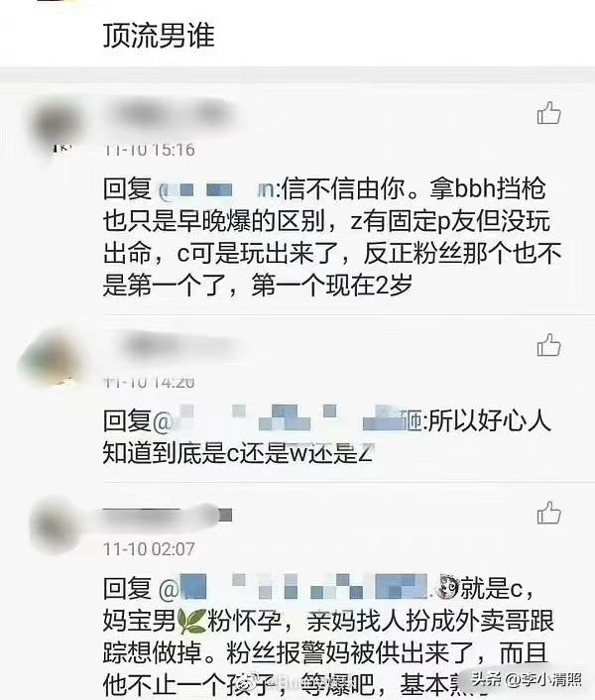Screen dimensions: 595x700
Task: Open the blurred username above the 02:07 timestamp
Action: [x=168, y=516]
